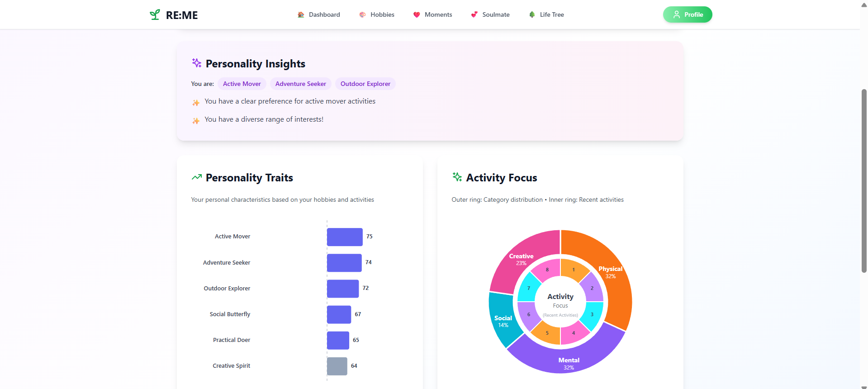Click the Soulmate hearts icon
Viewport: 868px width, 389px height.
click(474, 14)
